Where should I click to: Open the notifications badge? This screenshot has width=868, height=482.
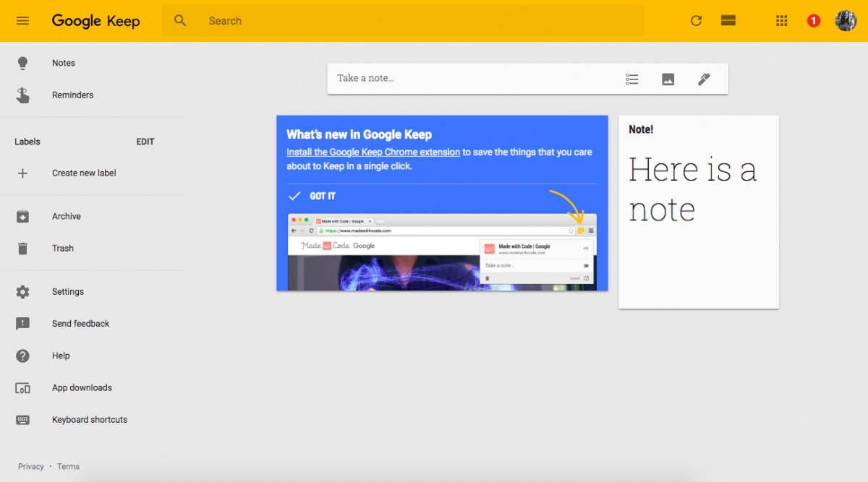point(814,21)
